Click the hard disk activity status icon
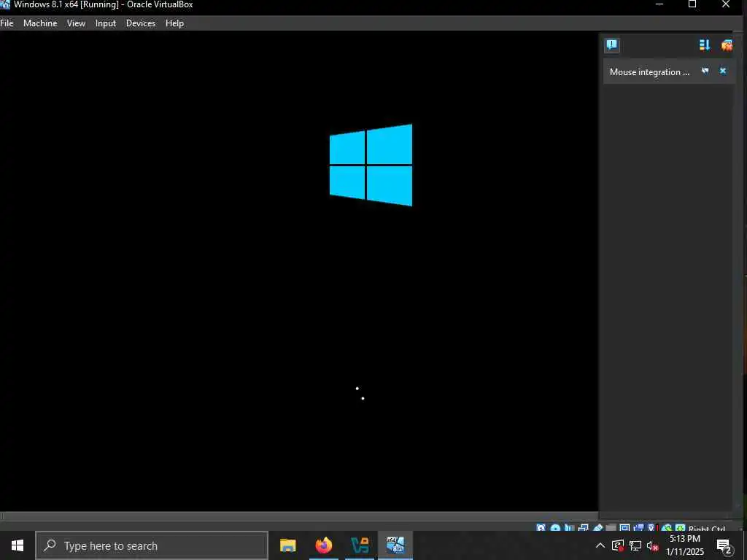 tap(541, 528)
